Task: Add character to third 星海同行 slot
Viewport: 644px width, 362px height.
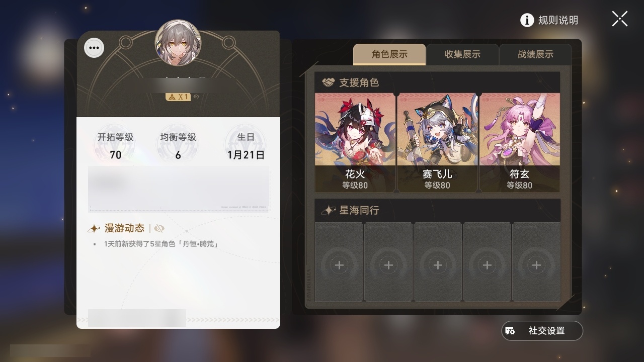Action: coord(438,262)
